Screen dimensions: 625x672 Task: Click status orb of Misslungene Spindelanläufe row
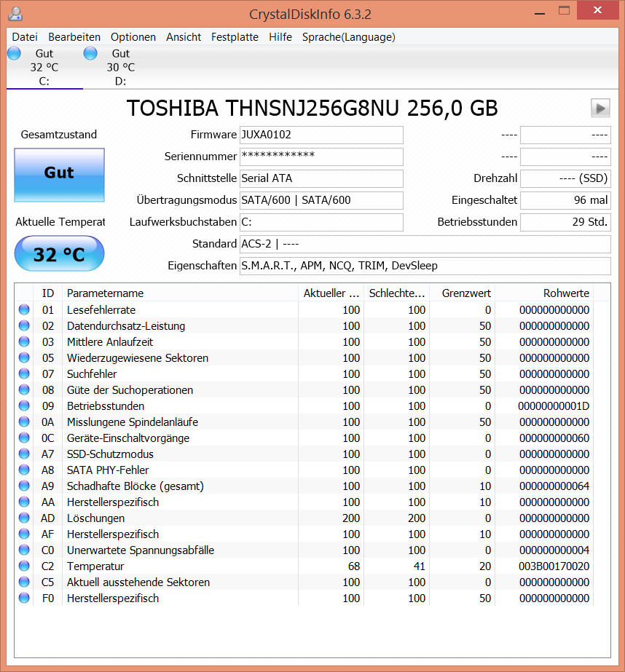click(24, 422)
